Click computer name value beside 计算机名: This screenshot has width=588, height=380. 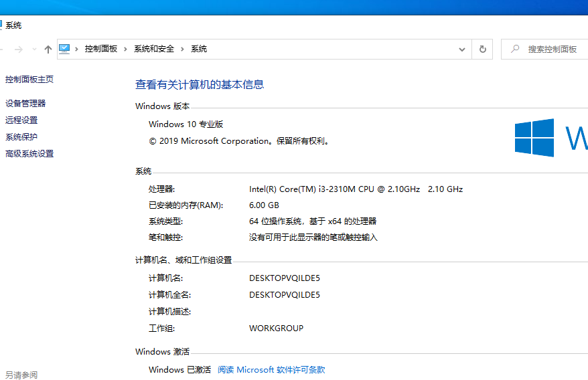point(284,278)
